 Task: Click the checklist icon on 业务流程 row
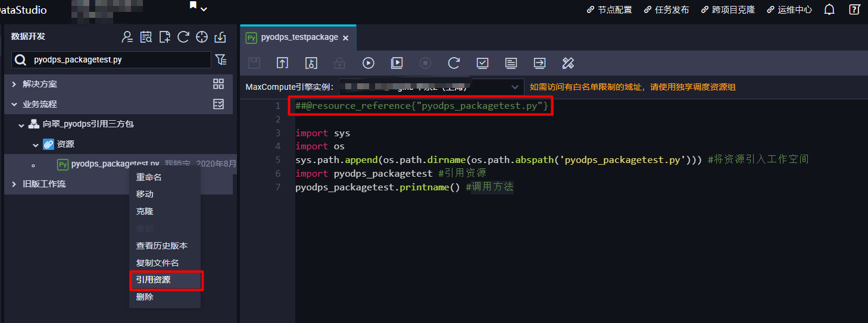click(x=218, y=104)
